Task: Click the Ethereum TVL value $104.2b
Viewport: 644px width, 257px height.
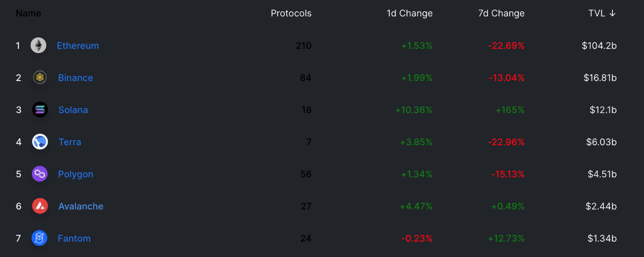Action: tap(599, 45)
